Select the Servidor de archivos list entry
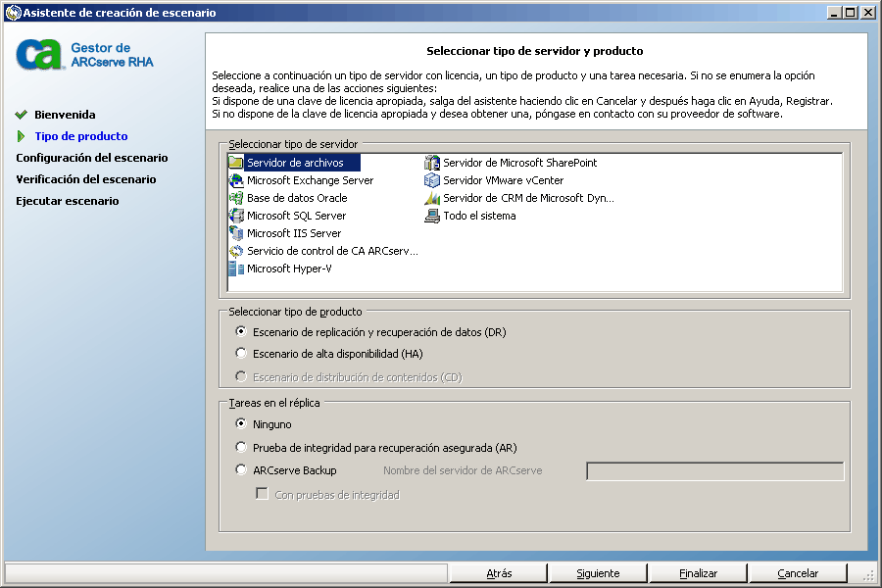This screenshot has width=882, height=588. click(294, 163)
